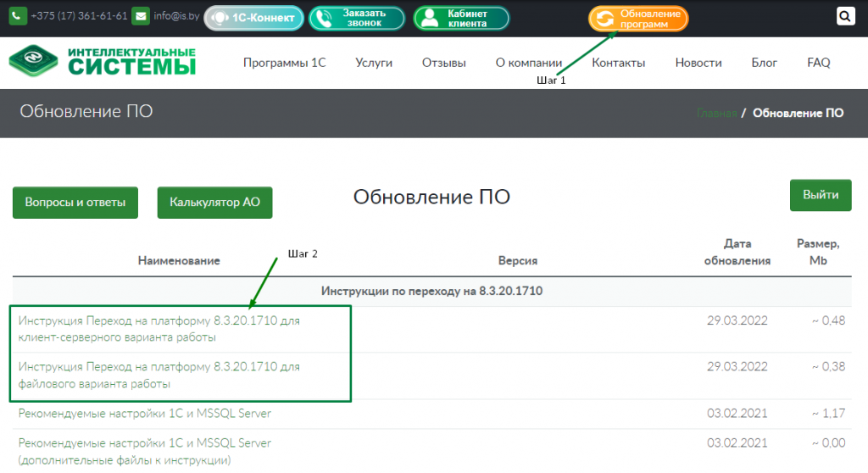Open Рекомендуемые настройки 1С и MSSQL Server link
Screen dimensions: 868x473
coord(144,413)
